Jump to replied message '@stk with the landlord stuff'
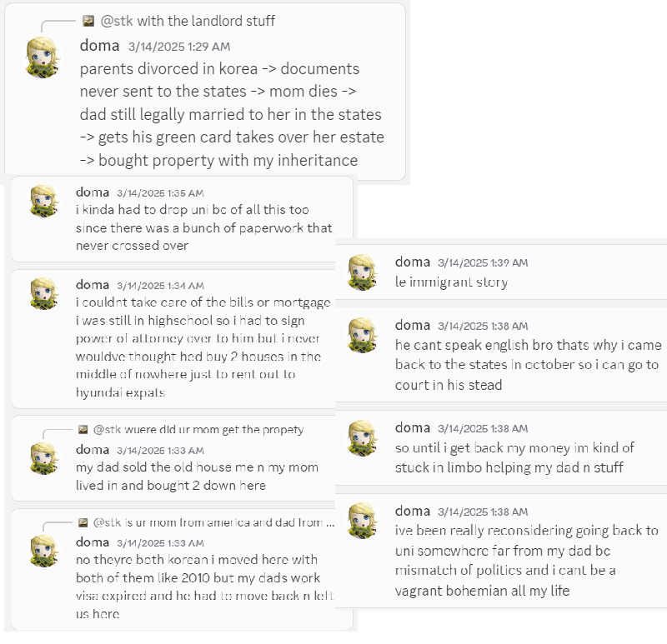 [188, 21]
